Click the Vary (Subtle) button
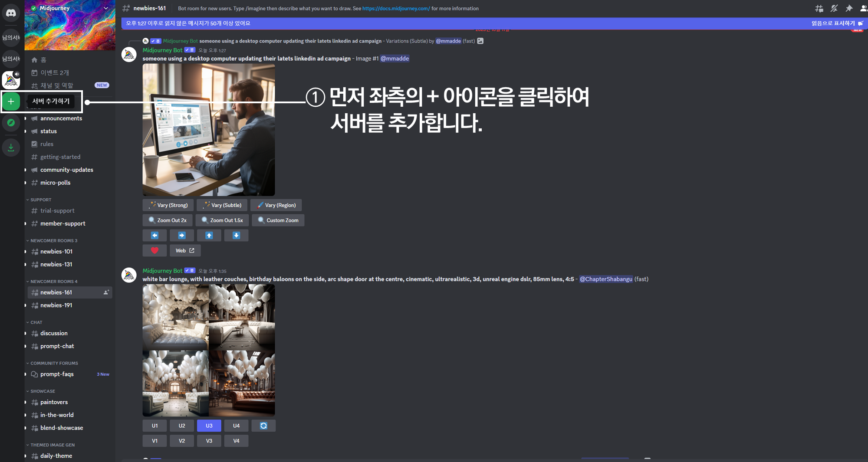The image size is (868, 462). point(222,205)
